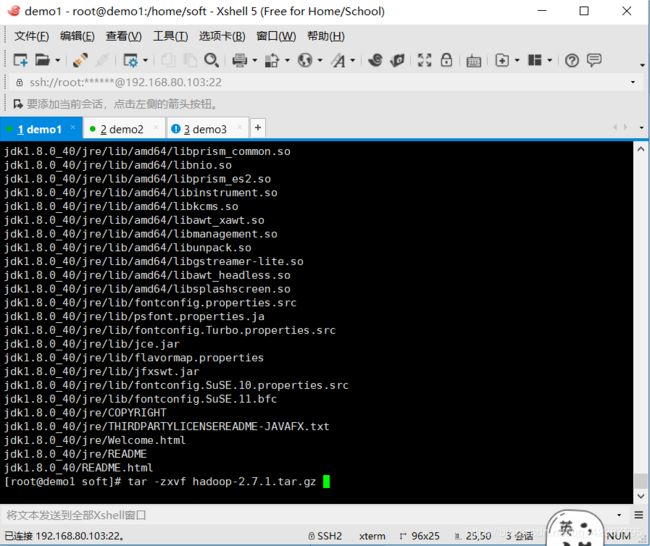This screenshot has height=546, width=650.
Task: Click the compose bar text input field
Action: tap(307, 515)
